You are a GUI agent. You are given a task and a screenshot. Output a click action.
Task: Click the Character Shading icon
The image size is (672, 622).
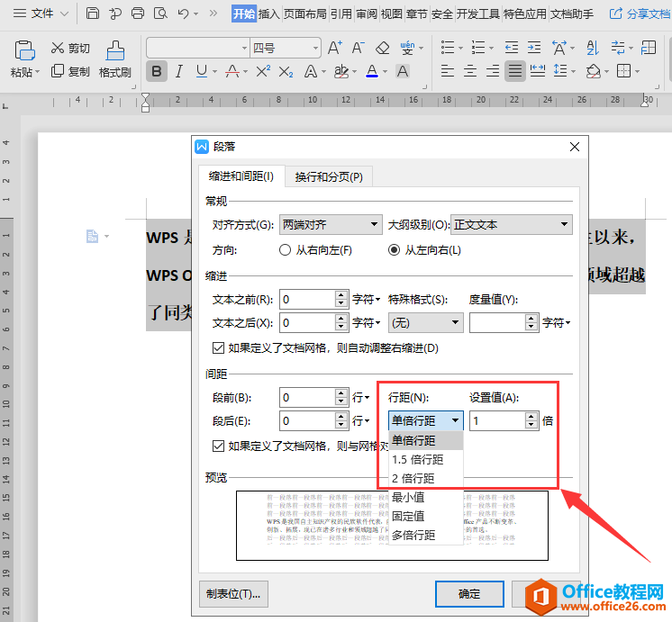point(403,71)
